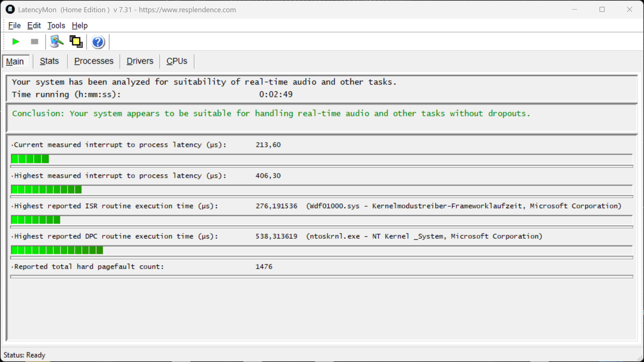
Task: Start monitoring with the green play button
Action: pos(16,42)
